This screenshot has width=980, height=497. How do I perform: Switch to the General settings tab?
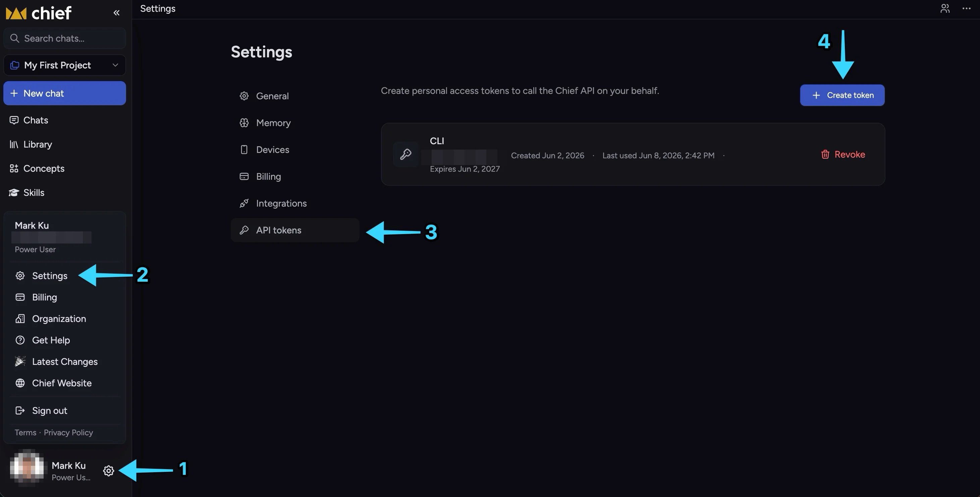295,96
